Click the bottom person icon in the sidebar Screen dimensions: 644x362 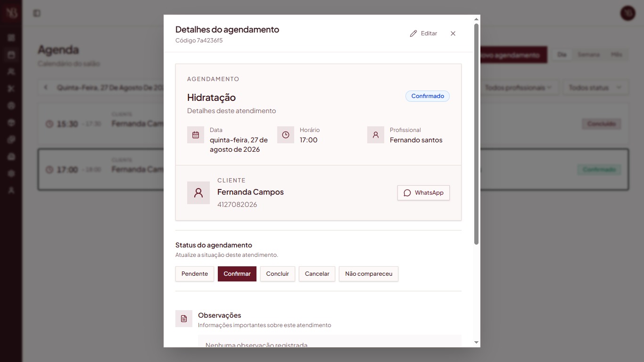[11, 190]
